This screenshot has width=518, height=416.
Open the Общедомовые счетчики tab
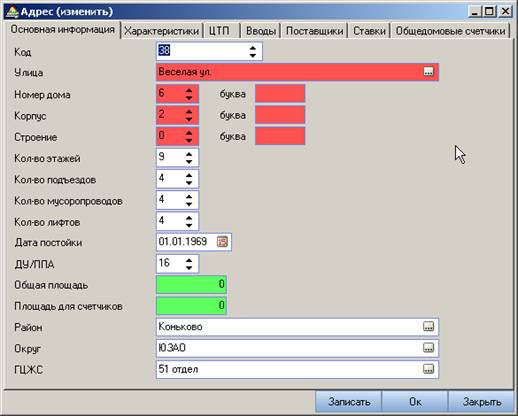pos(450,31)
